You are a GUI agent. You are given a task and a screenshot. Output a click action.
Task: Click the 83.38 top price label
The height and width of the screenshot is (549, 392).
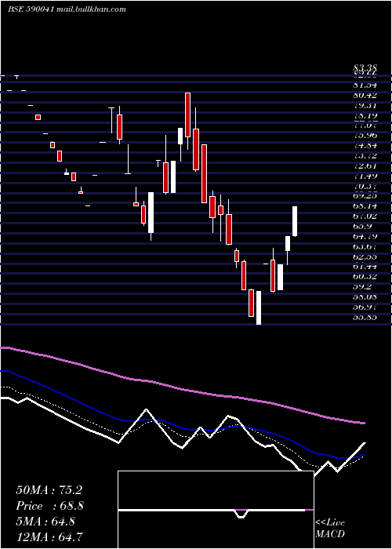click(365, 69)
